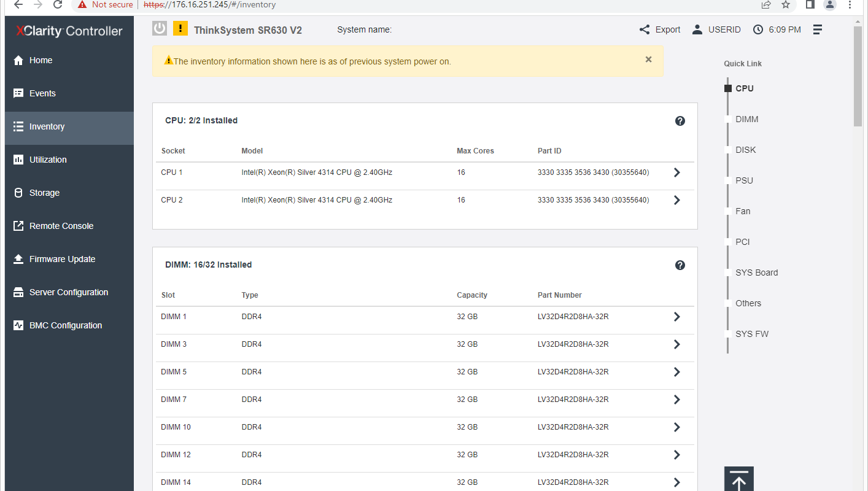Open Storage in the sidebar
Image resolution: width=868 pixels, height=491 pixels.
tap(69, 193)
